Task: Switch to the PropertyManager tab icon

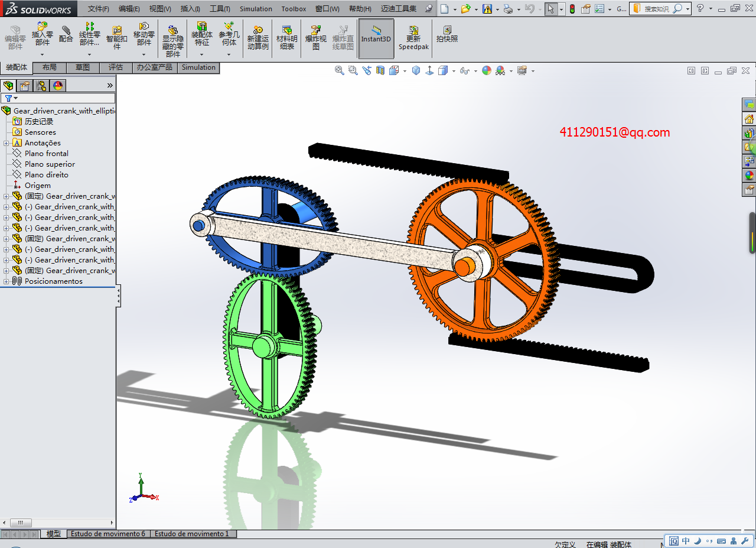Action: pyautogui.click(x=25, y=86)
